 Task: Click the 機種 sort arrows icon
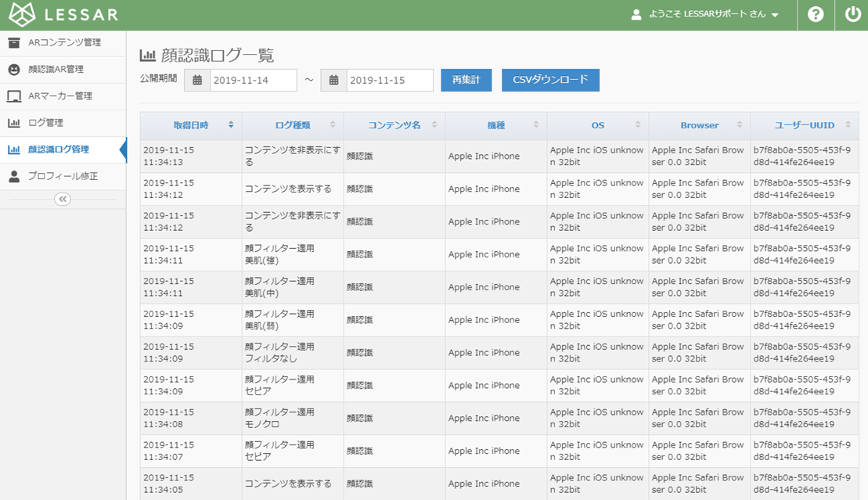[x=536, y=125]
